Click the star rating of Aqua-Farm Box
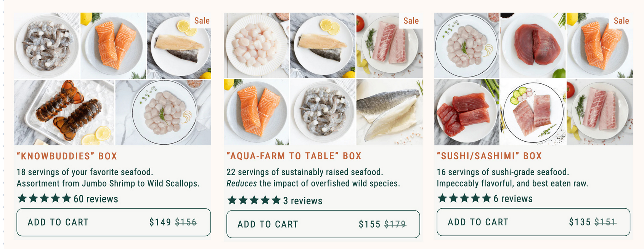The image size is (644, 249). 254,200
